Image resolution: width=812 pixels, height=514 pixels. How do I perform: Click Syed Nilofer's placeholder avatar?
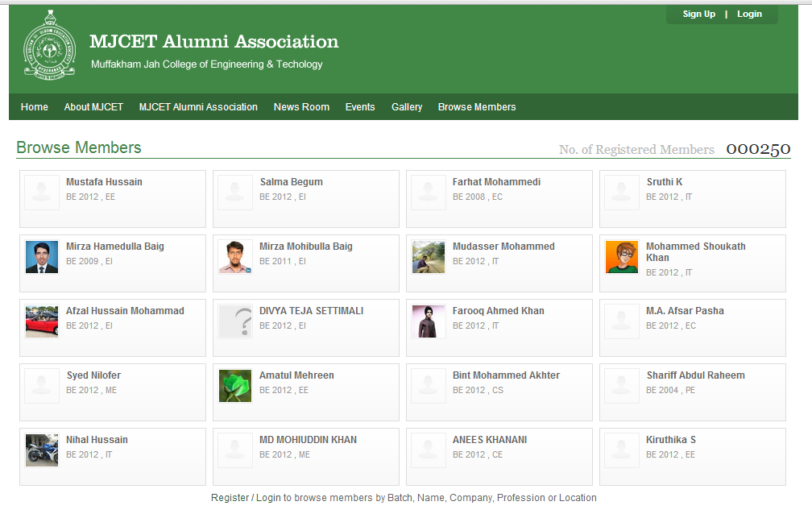pyautogui.click(x=42, y=386)
